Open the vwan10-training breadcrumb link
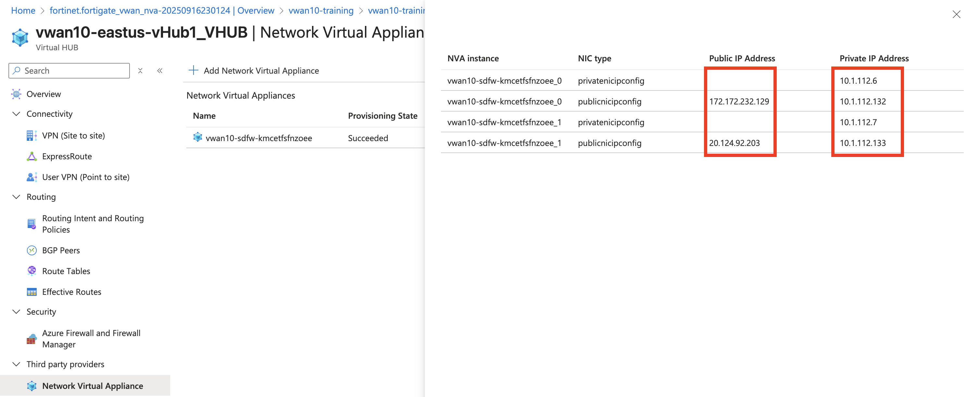This screenshot has width=980, height=397. pos(321,10)
